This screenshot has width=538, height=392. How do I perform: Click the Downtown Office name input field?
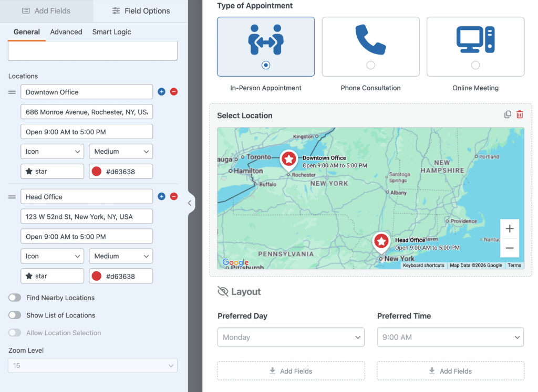click(x=86, y=91)
